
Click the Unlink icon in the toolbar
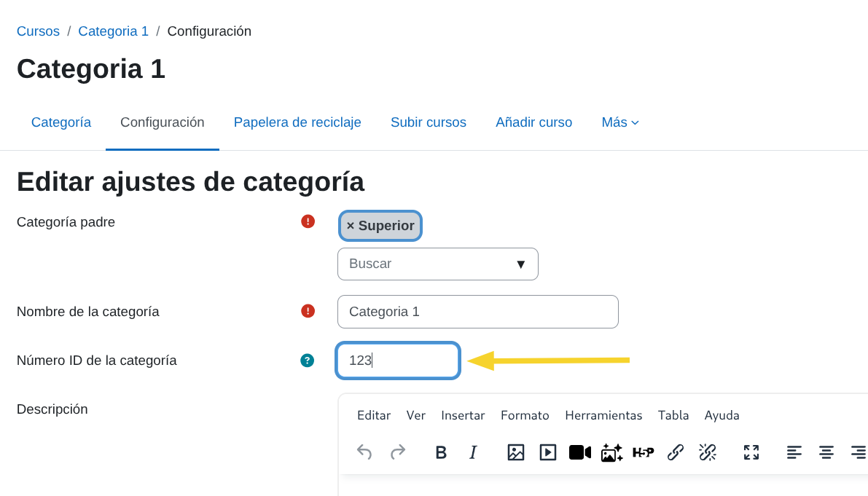[x=707, y=452]
